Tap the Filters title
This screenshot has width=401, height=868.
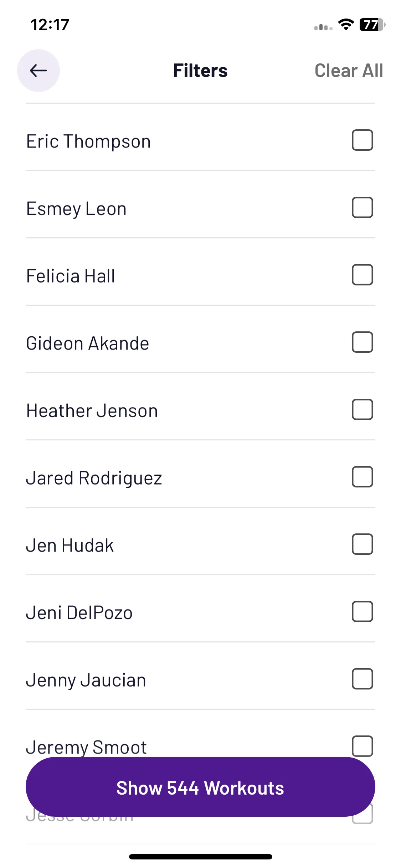tap(200, 71)
